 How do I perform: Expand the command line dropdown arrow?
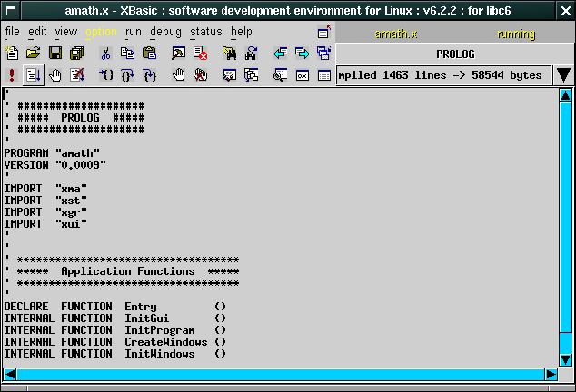pos(563,75)
